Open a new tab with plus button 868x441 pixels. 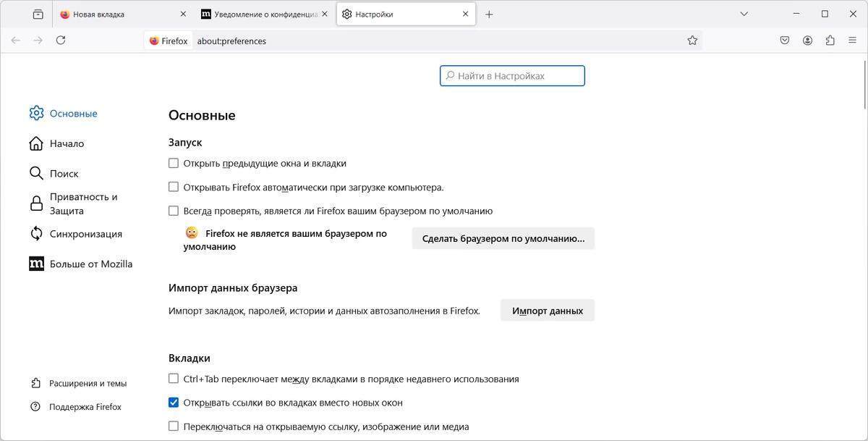point(489,14)
